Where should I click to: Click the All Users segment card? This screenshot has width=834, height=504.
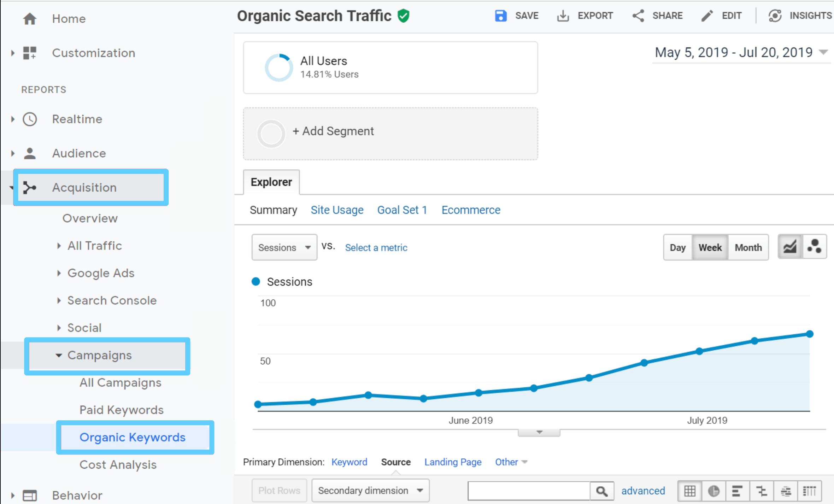point(390,68)
